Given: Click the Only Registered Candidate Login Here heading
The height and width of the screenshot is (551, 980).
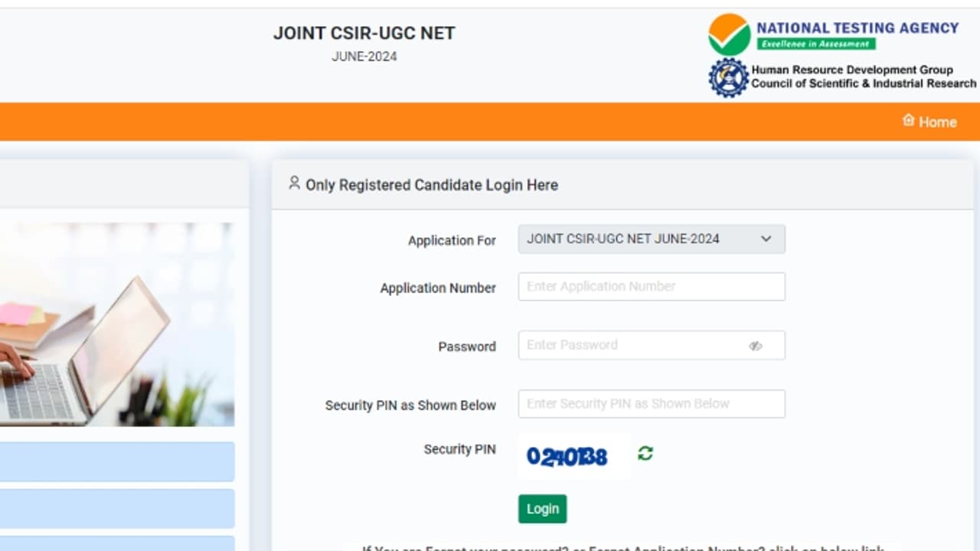Looking at the screenshot, I should pyautogui.click(x=431, y=184).
